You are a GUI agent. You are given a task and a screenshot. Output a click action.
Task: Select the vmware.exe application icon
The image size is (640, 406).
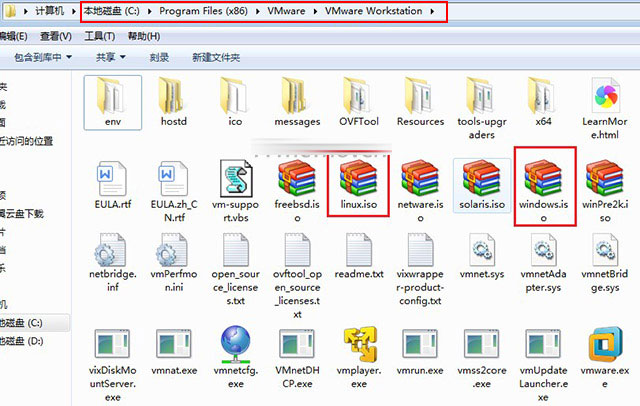tap(605, 344)
